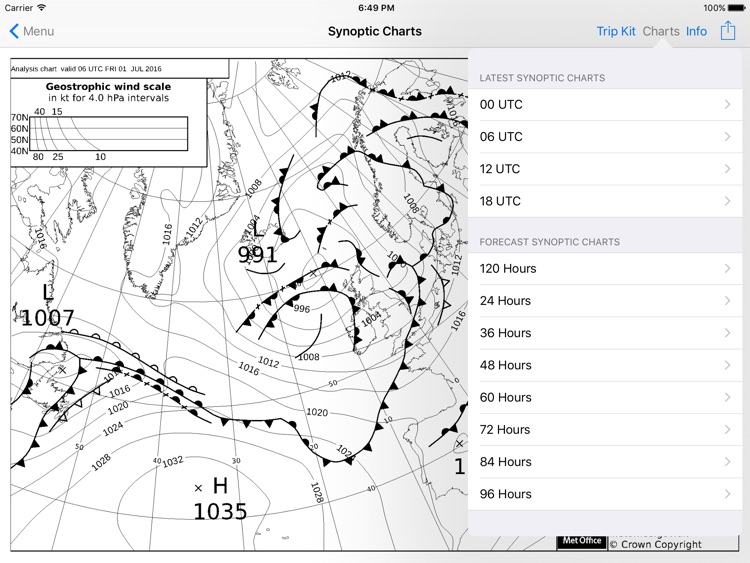
Task: Tap the Crown Copyright text
Action: (656, 544)
